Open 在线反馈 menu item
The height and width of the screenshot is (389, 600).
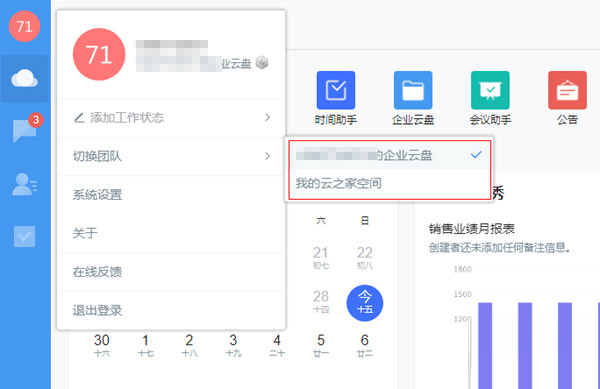171,272
